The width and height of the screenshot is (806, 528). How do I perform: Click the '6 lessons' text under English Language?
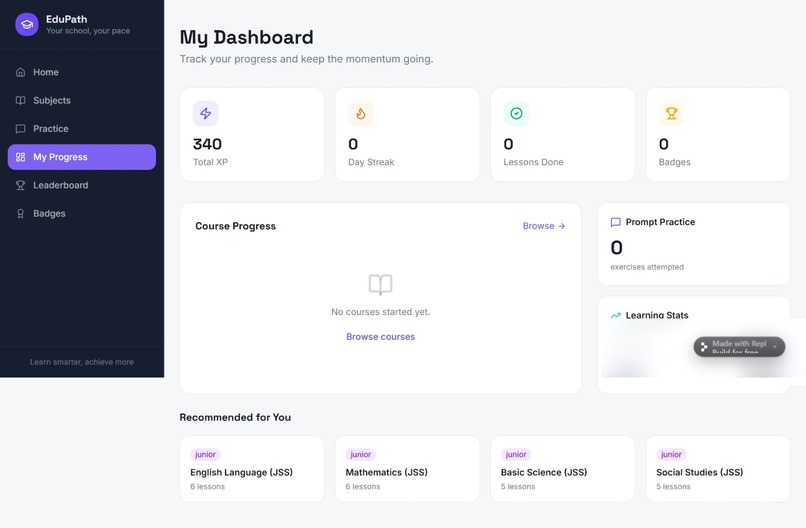tap(208, 486)
